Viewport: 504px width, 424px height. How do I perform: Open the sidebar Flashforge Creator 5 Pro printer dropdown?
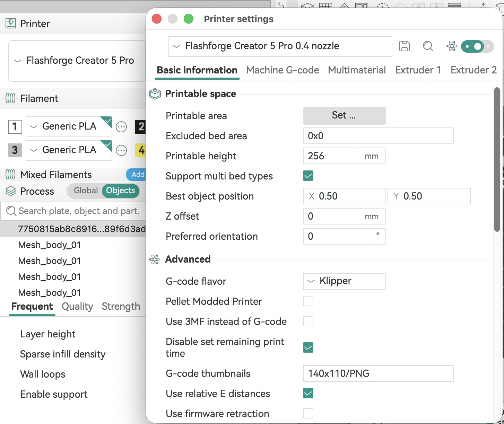click(x=77, y=61)
